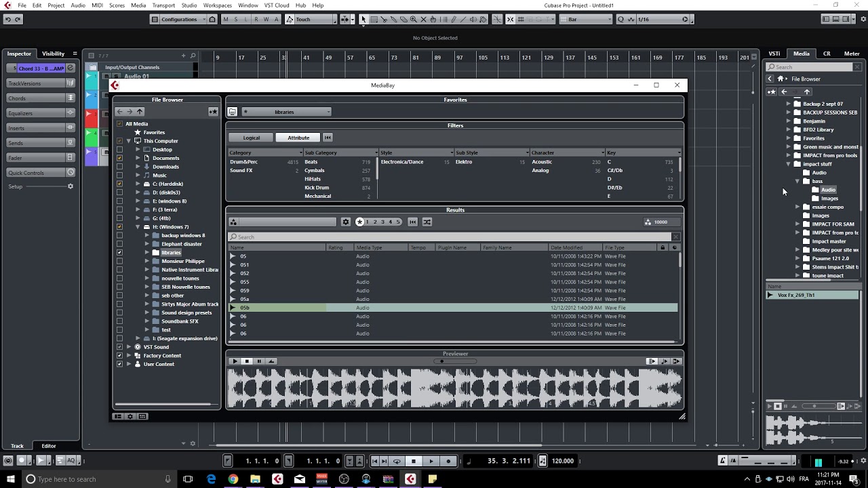The image size is (868, 488).
Task: Click the Previewer play button
Action: click(235, 361)
